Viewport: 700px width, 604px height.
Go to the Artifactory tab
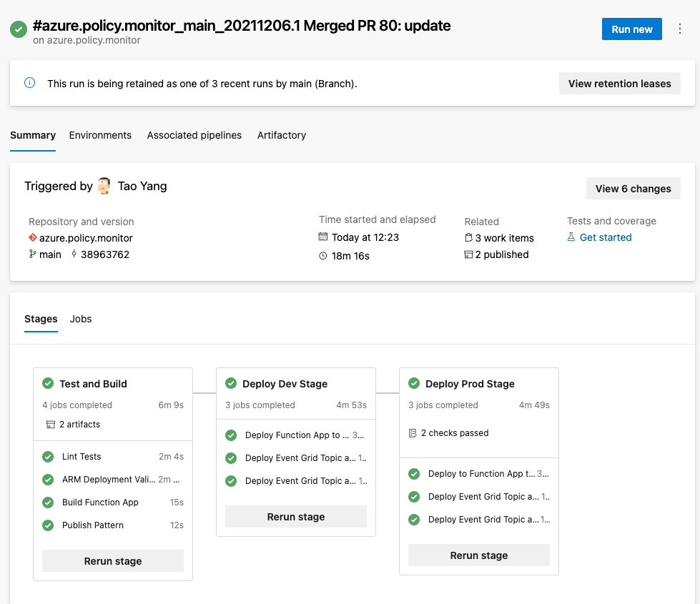point(282,135)
